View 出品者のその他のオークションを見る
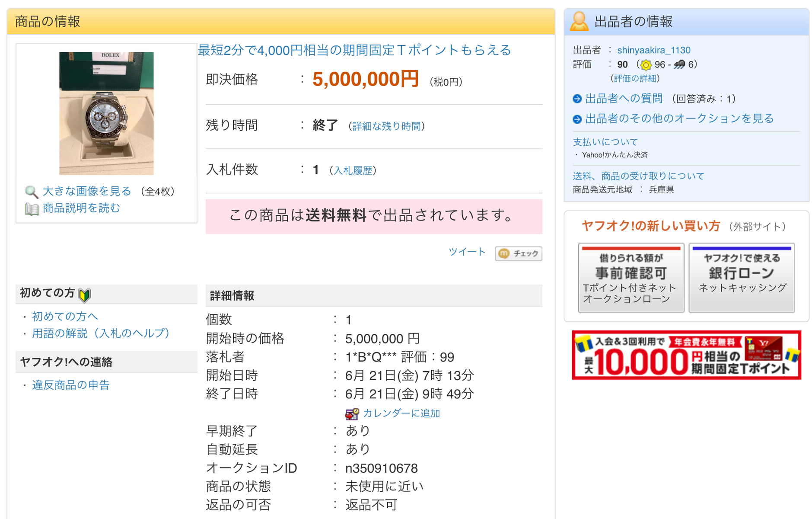812x519 pixels. (x=680, y=119)
